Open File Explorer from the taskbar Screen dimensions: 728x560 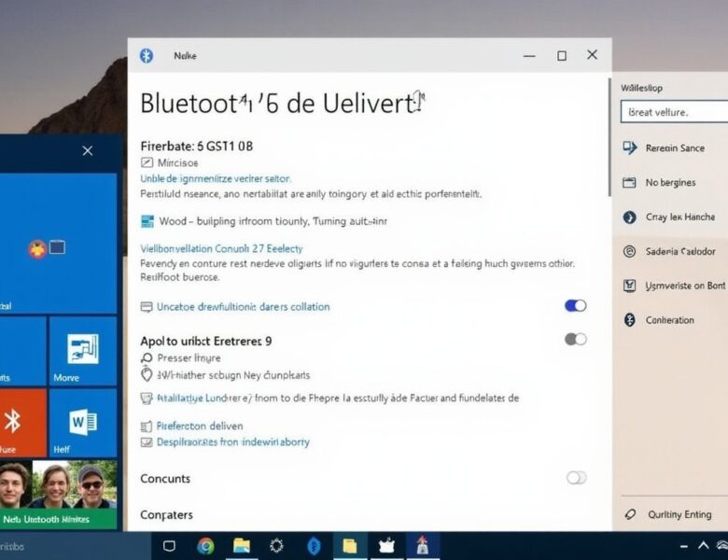point(242,546)
